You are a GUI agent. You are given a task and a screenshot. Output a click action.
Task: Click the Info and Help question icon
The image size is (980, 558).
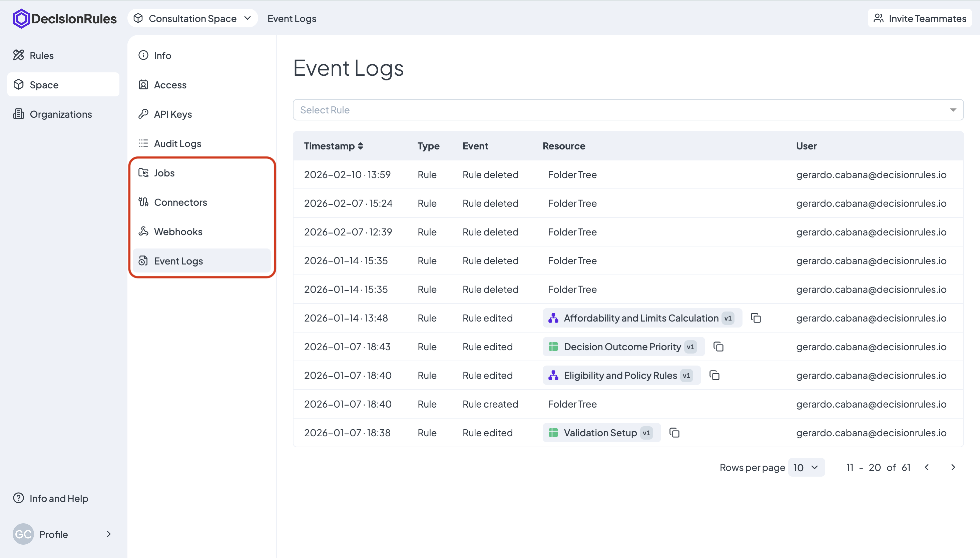pos(18,498)
